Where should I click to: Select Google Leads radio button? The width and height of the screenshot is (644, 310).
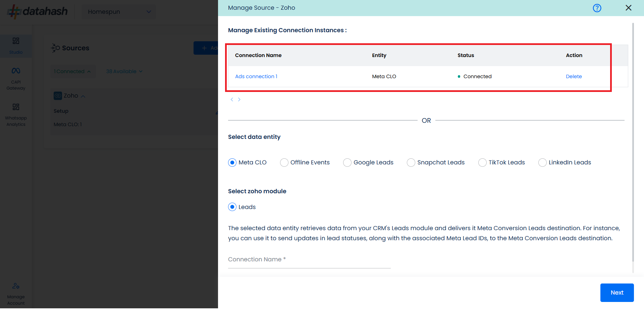point(347,162)
